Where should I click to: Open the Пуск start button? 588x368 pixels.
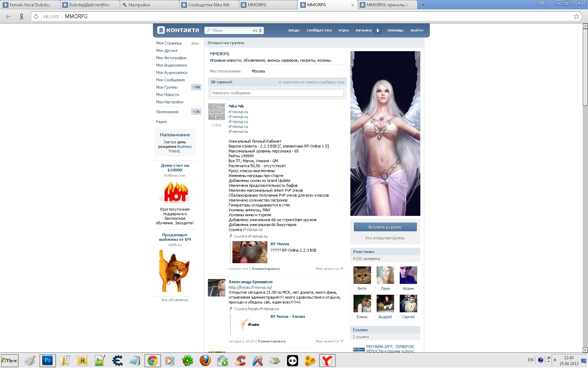(9, 360)
